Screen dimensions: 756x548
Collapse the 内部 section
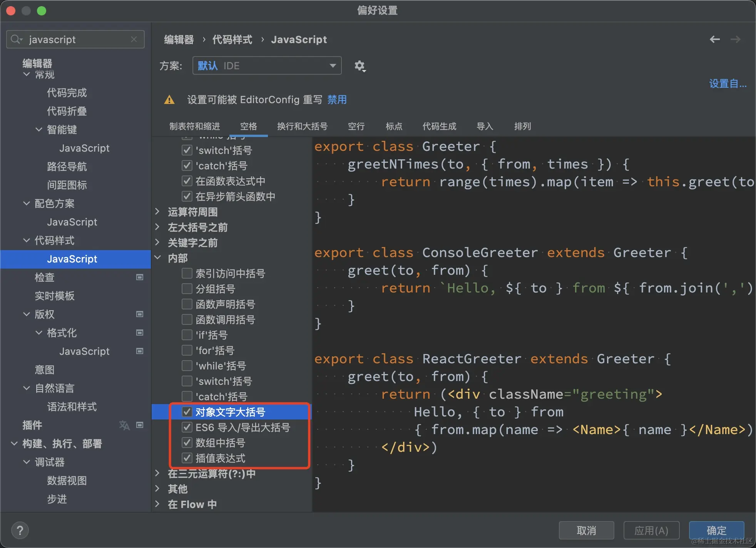tap(157, 258)
